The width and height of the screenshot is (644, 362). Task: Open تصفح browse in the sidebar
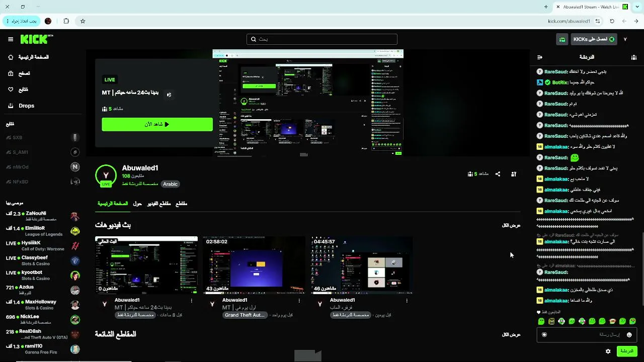tap(19, 73)
